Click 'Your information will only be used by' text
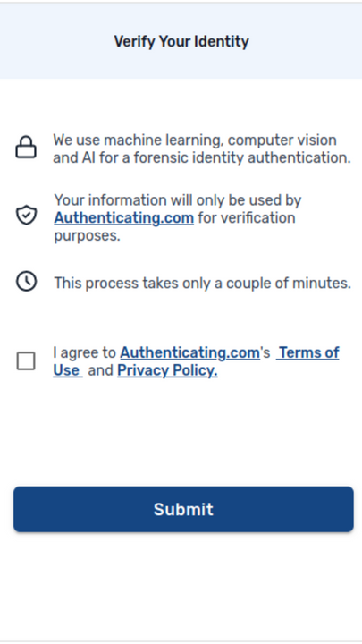 (x=178, y=200)
